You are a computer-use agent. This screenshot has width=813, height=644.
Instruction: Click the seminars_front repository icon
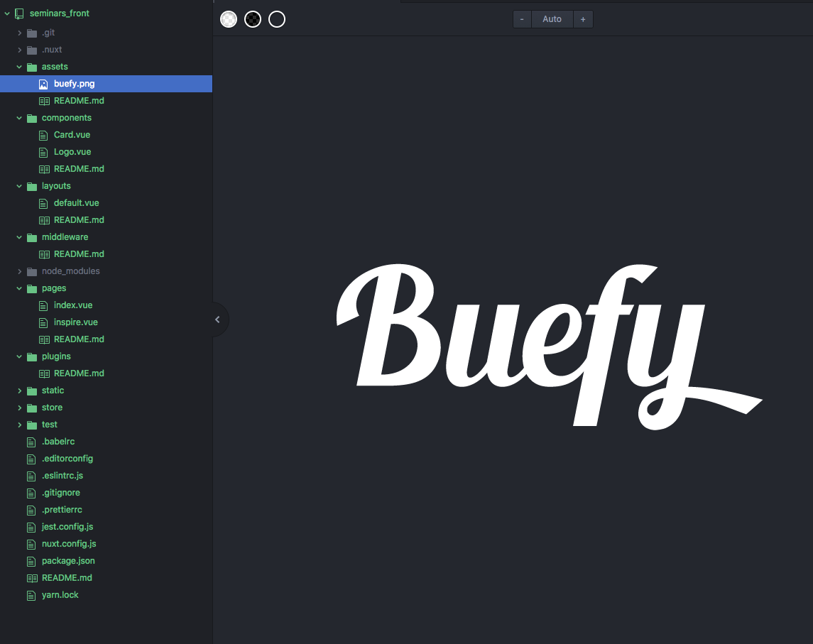coord(20,13)
